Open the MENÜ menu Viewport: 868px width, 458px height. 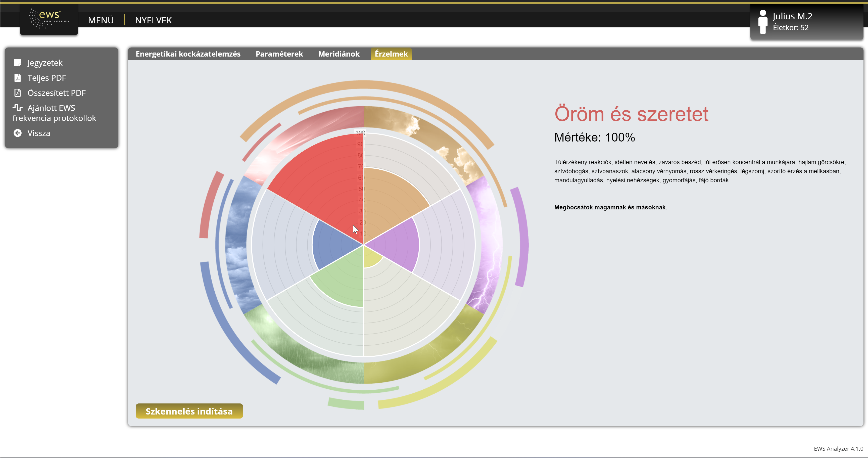(x=101, y=20)
